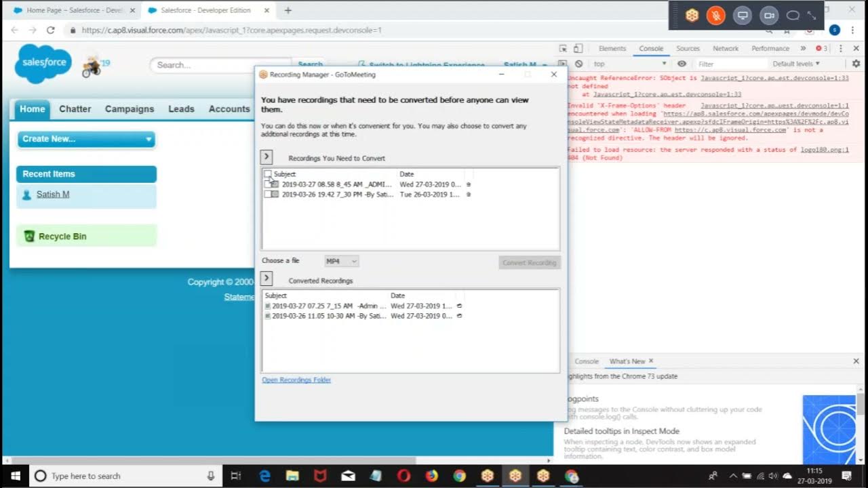The image size is (868, 488).
Task: Collapse the Converted Recordings section
Action: point(267,279)
